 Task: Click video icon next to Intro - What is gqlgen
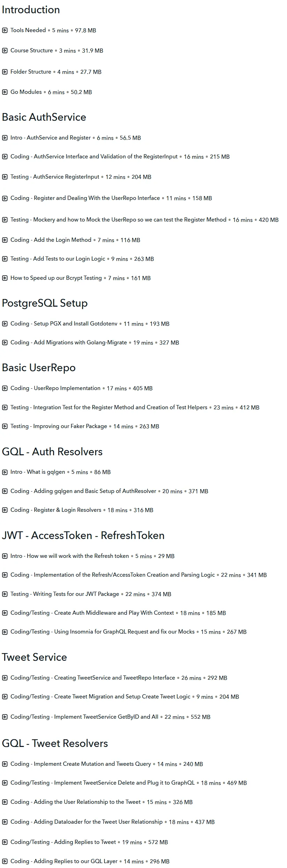(x=5, y=472)
